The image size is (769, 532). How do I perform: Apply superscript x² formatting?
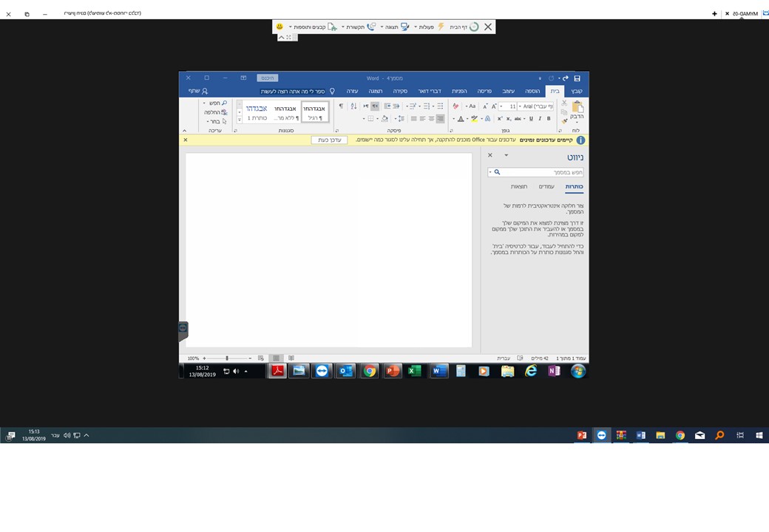[x=500, y=118]
